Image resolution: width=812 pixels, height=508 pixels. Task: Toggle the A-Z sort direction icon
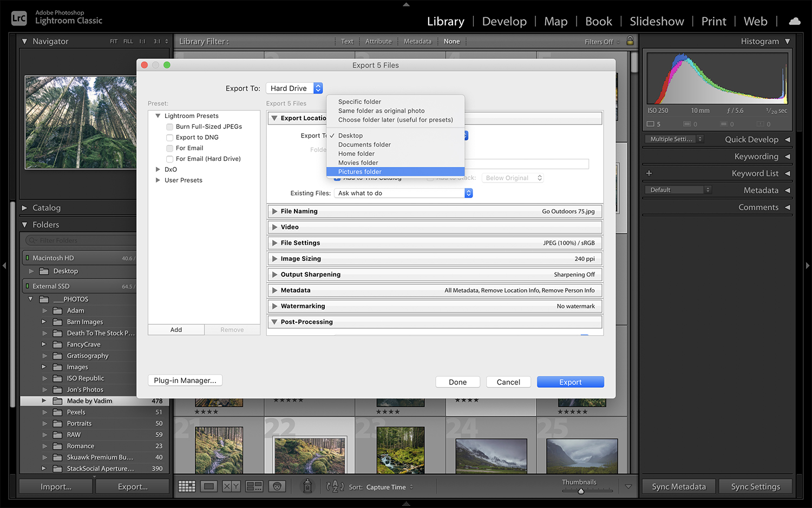tap(335, 486)
